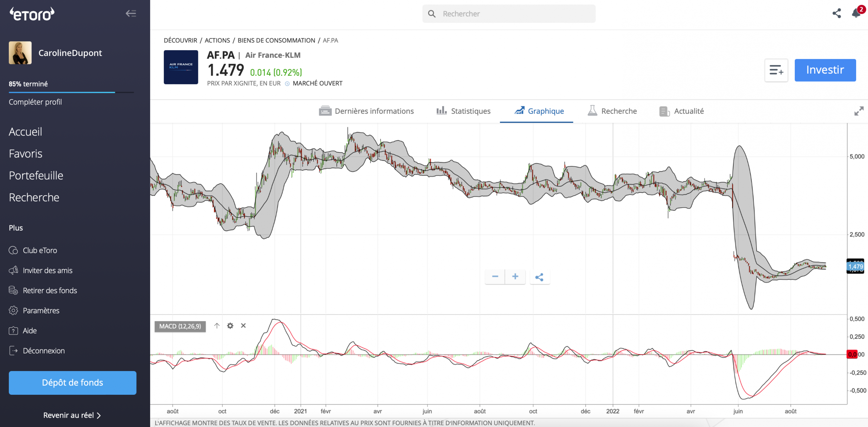868x427 pixels.
Task: Click BIENS DE CONSOMMATION breadcrumb
Action: [x=276, y=40]
